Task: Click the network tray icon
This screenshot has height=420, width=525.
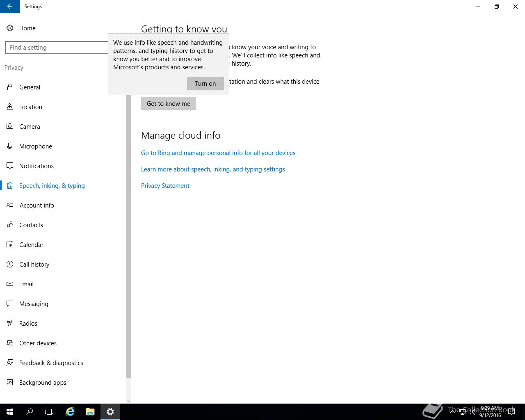Action: [462, 412]
